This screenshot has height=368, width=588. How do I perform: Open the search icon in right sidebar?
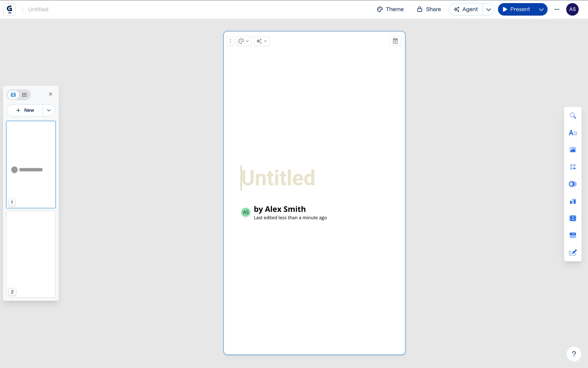pyautogui.click(x=573, y=116)
